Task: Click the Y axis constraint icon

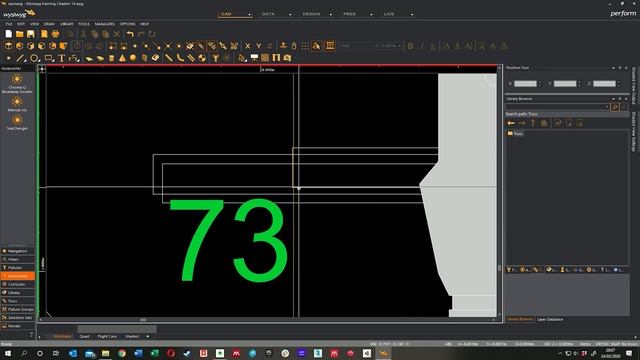Action: [x=258, y=46]
